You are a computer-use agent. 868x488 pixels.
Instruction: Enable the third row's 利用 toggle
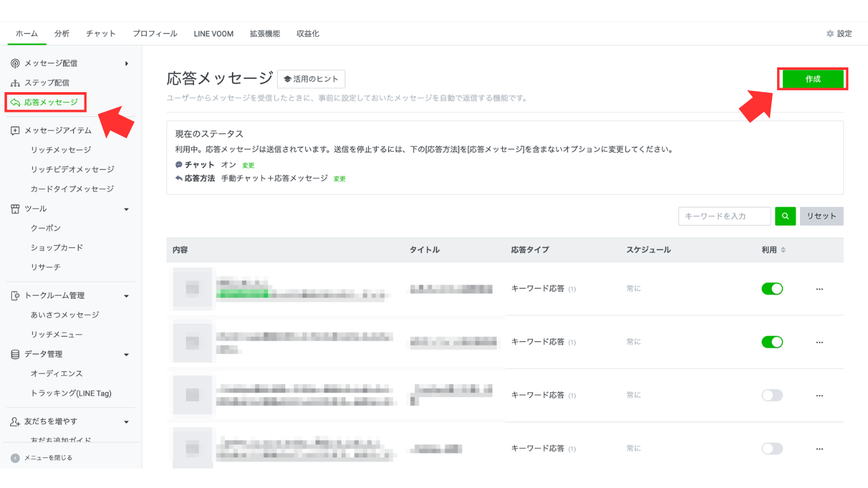(772, 395)
